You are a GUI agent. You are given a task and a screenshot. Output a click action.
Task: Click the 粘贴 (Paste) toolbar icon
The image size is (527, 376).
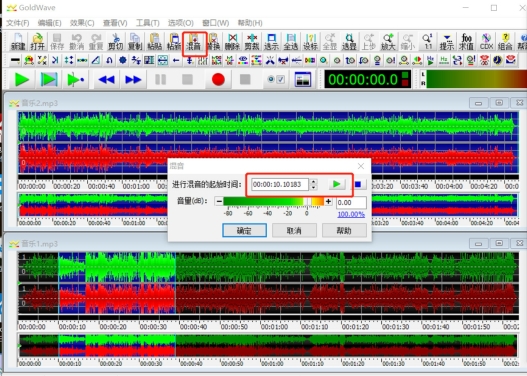coord(155,42)
